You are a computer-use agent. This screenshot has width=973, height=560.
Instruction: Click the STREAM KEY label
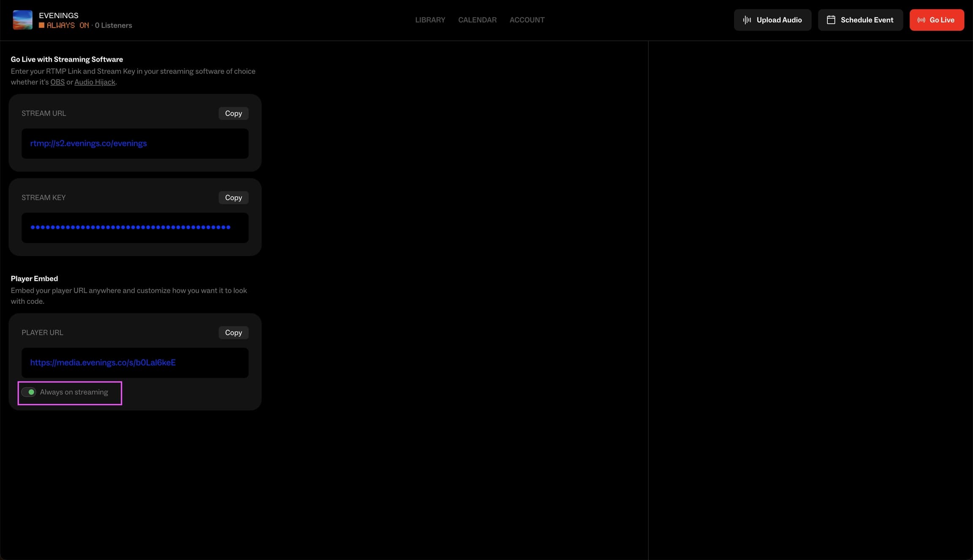tap(43, 197)
